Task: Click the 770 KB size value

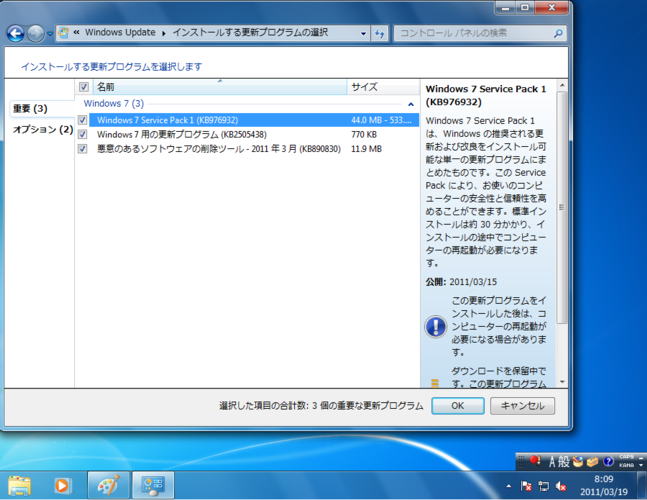Action: pyautogui.click(x=364, y=134)
